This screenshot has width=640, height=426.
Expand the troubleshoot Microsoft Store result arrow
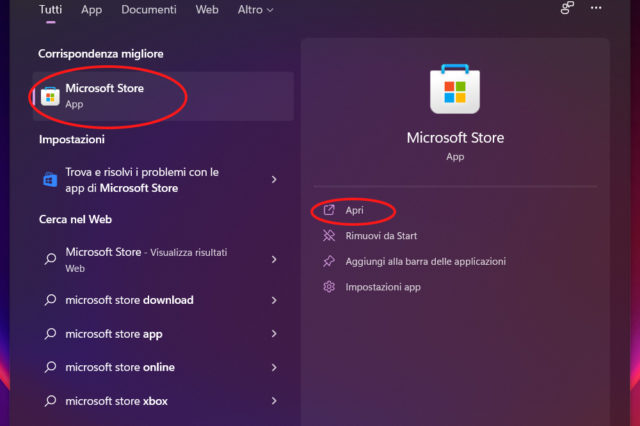(274, 180)
